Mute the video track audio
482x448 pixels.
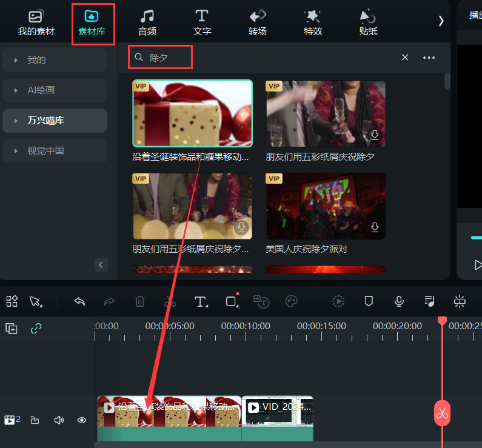59,420
